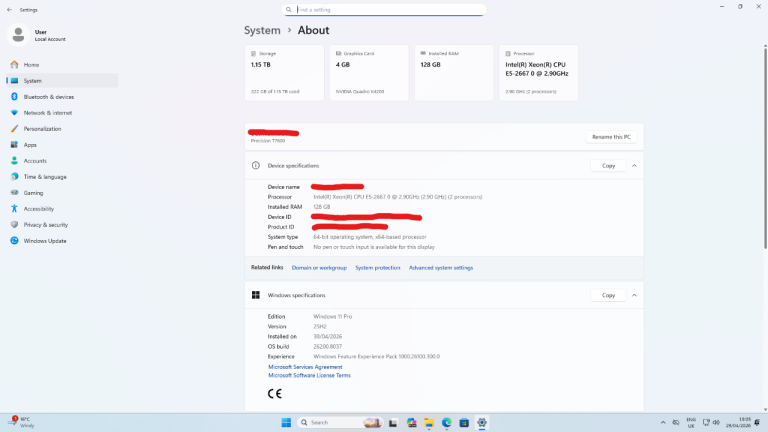
Task: Select Gaming from the sidebar
Action: point(33,193)
